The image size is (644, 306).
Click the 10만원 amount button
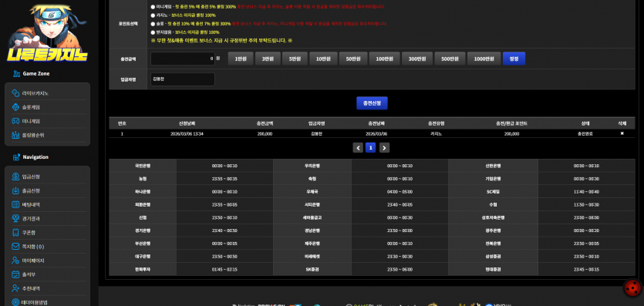coord(323,59)
